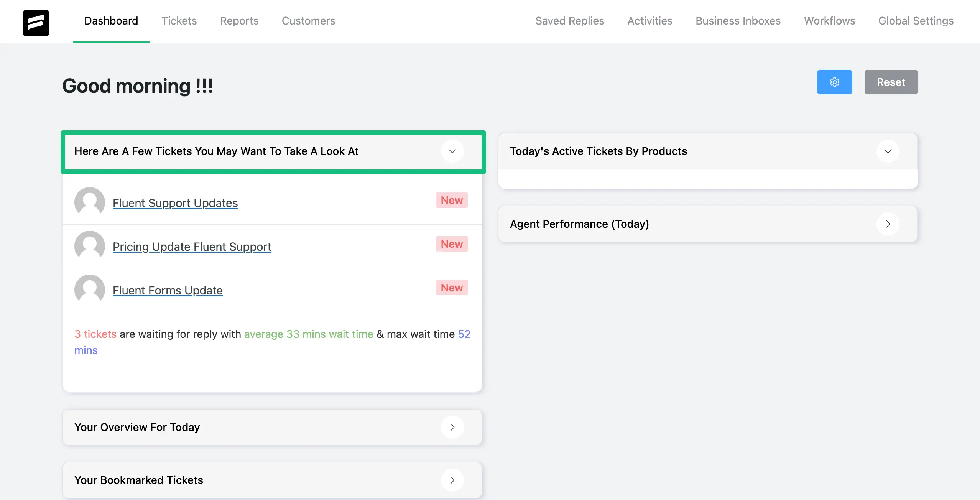
Task: Click the '3 tickets' waiting text
Action: [x=95, y=334]
